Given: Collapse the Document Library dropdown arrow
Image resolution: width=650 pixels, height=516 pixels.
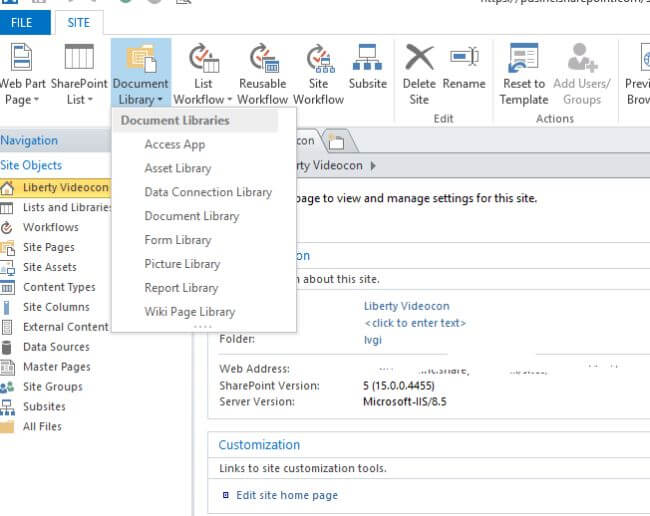Looking at the screenshot, I should pyautogui.click(x=160, y=100).
